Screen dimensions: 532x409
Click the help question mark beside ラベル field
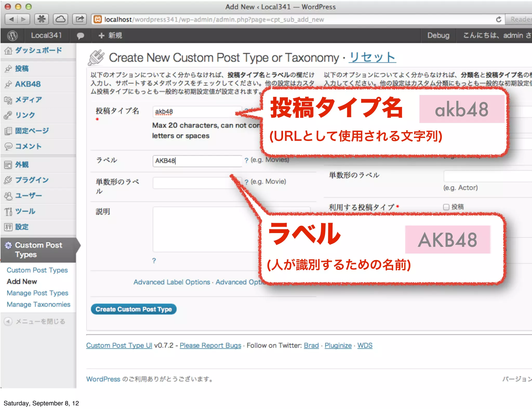pyautogui.click(x=246, y=160)
